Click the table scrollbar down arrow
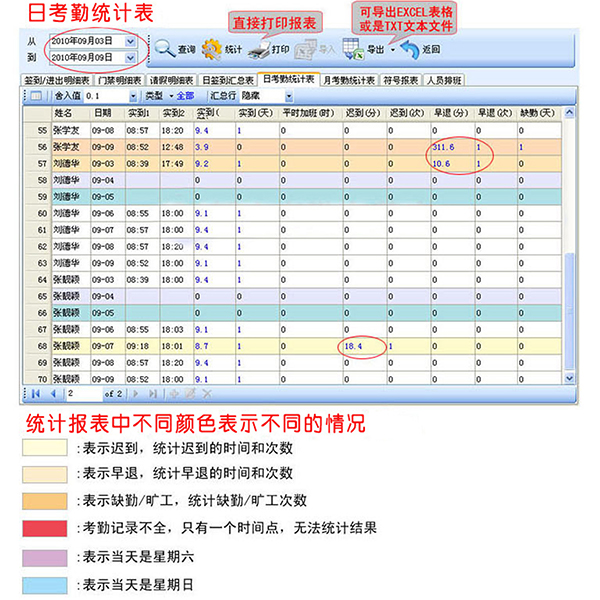This screenshot has width=600, height=600. pyautogui.click(x=569, y=378)
